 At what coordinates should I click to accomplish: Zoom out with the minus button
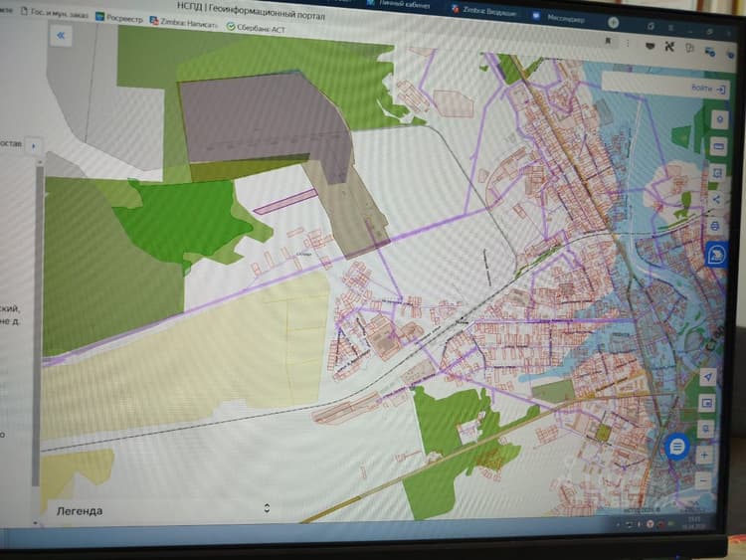click(x=702, y=481)
